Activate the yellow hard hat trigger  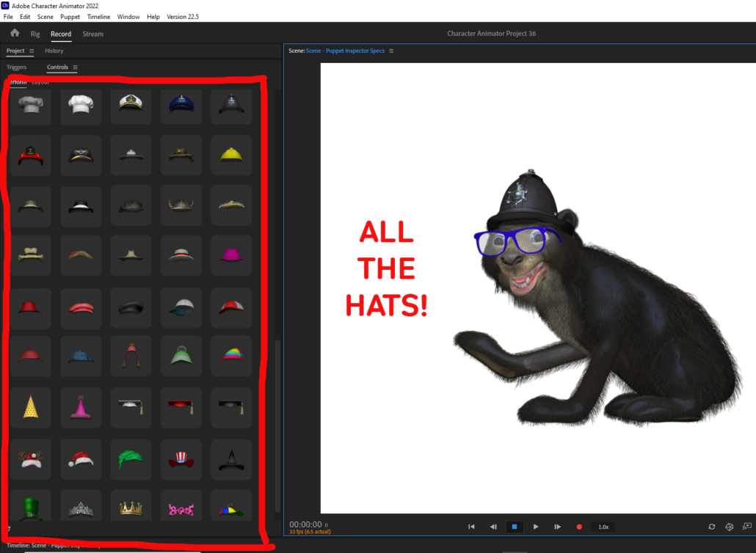pyautogui.click(x=231, y=155)
